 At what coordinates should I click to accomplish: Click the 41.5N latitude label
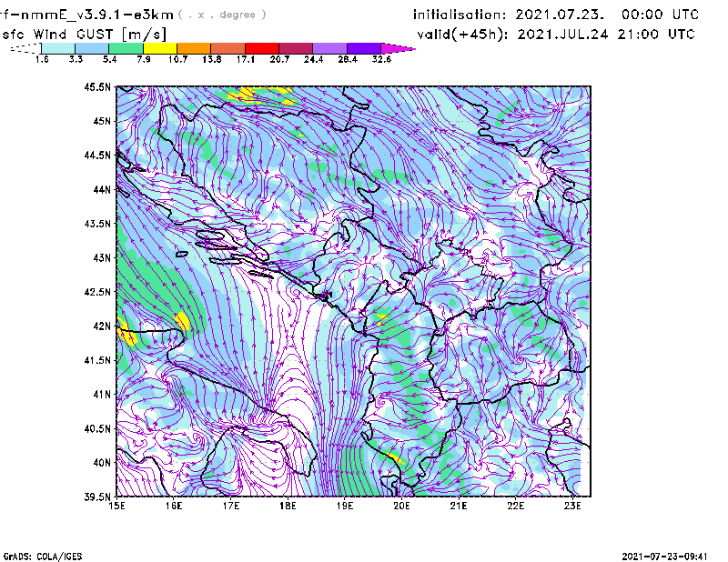pos(97,360)
